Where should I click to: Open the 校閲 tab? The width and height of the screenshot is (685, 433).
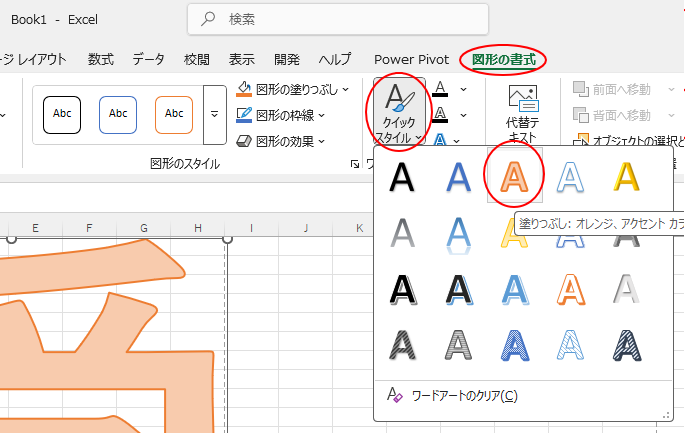(197, 59)
